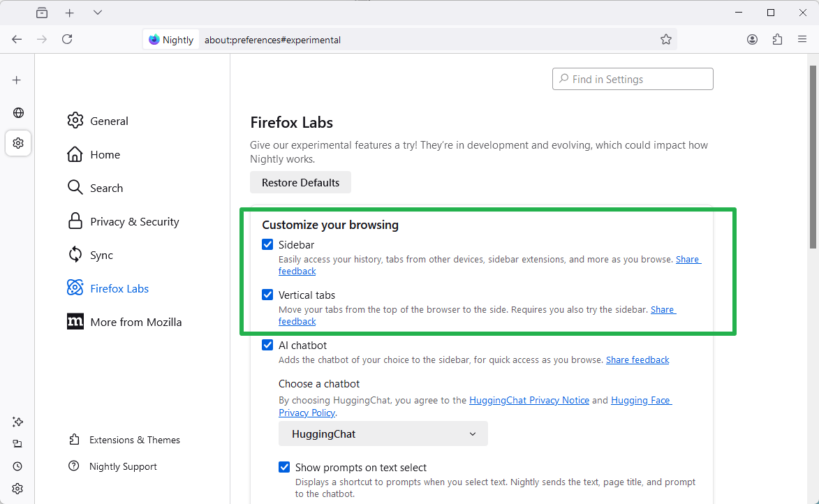Click the forward navigation arrow

[42, 39]
